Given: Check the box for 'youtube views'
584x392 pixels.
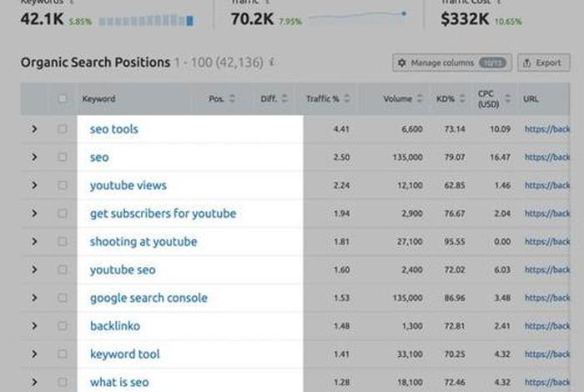Looking at the screenshot, I should tap(63, 185).
